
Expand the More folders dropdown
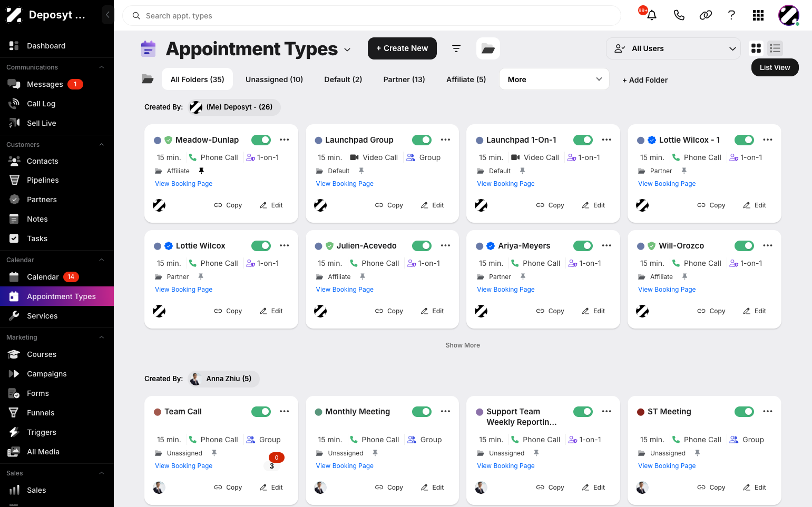(x=554, y=79)
